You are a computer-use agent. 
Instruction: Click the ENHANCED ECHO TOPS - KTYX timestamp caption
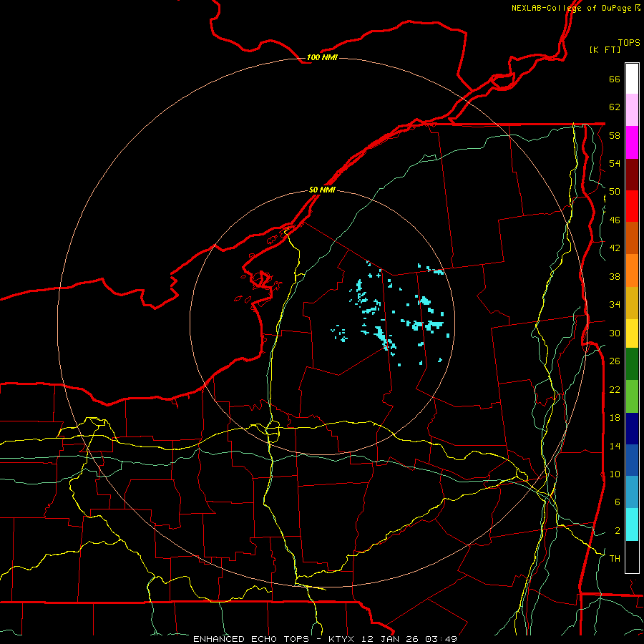pyautogui.click(x=325, y=639)
